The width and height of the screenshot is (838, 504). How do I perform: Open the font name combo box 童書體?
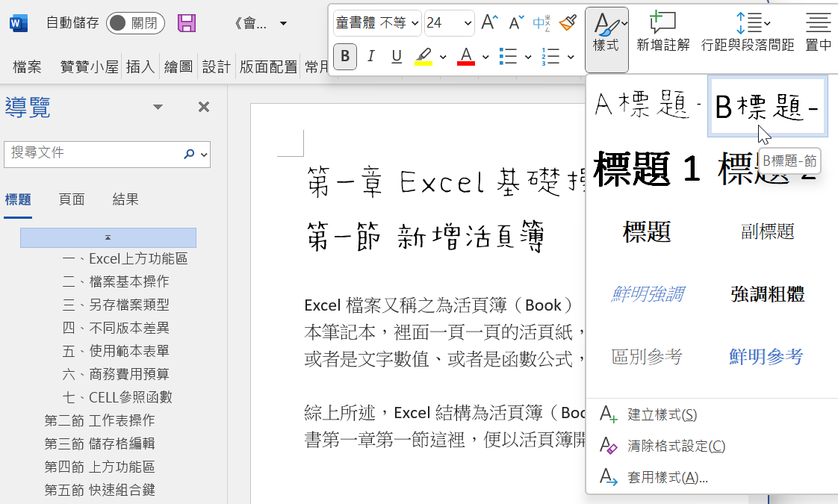(377, 23)
